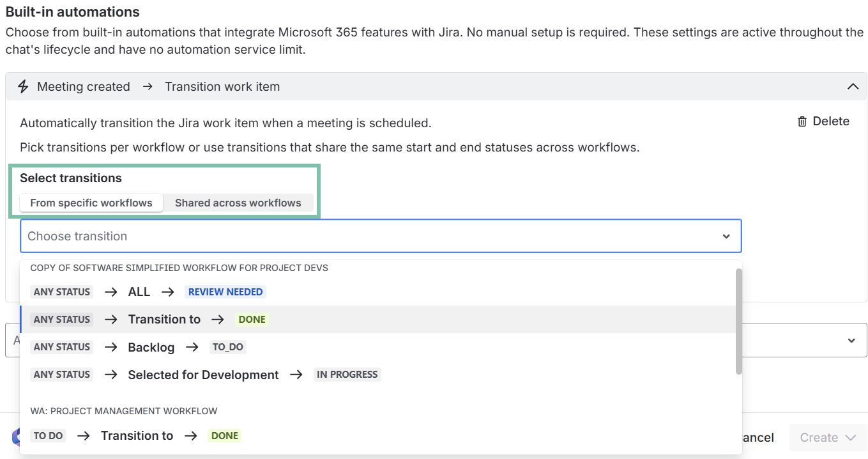Click the IN PROGRESS status badge

[x=347, y=375]
